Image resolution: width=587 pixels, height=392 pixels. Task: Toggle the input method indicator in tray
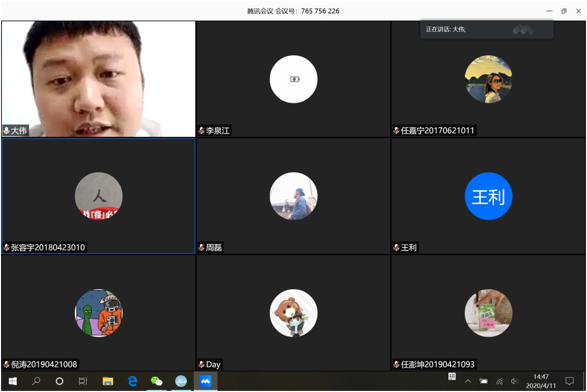452,377
